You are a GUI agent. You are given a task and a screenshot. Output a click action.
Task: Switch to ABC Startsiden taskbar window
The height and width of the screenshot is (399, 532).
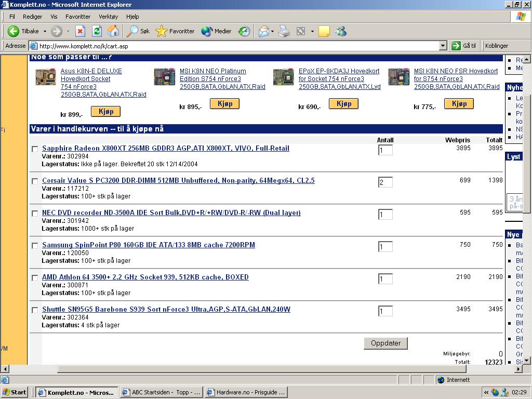click(x=162, y=393)
